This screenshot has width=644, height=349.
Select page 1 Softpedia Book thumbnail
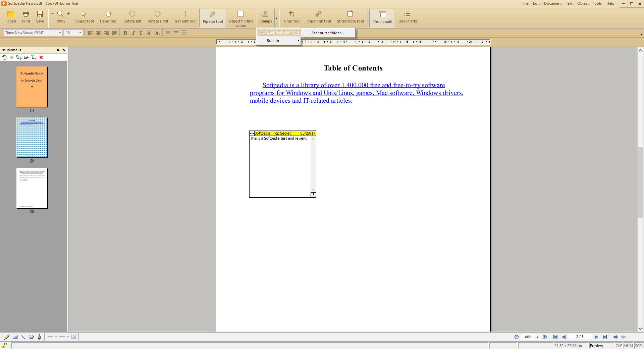pos(32,87)
